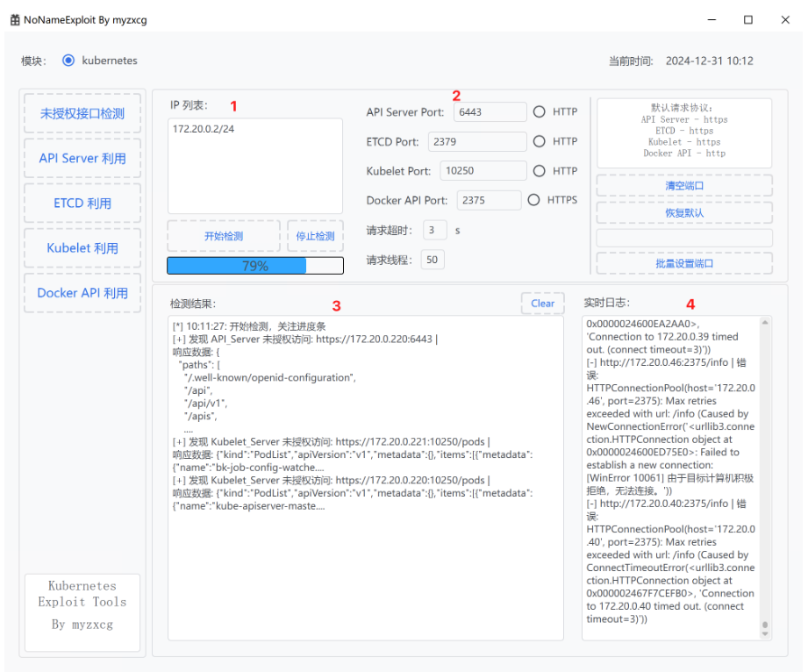
Task: Click the 清空端口 button
Action: [x=683, y=185]
